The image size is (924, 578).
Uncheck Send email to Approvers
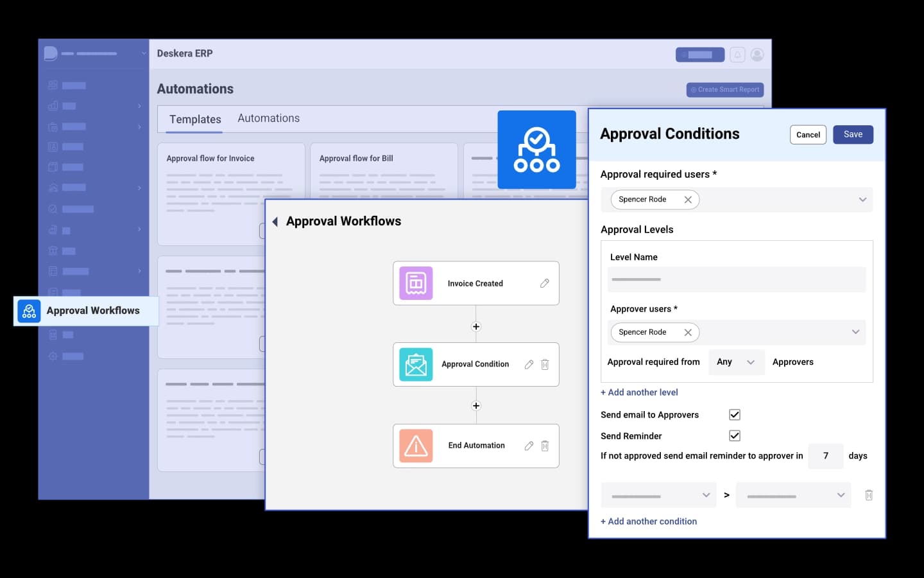pyautogui.click(x=735, y=415)
